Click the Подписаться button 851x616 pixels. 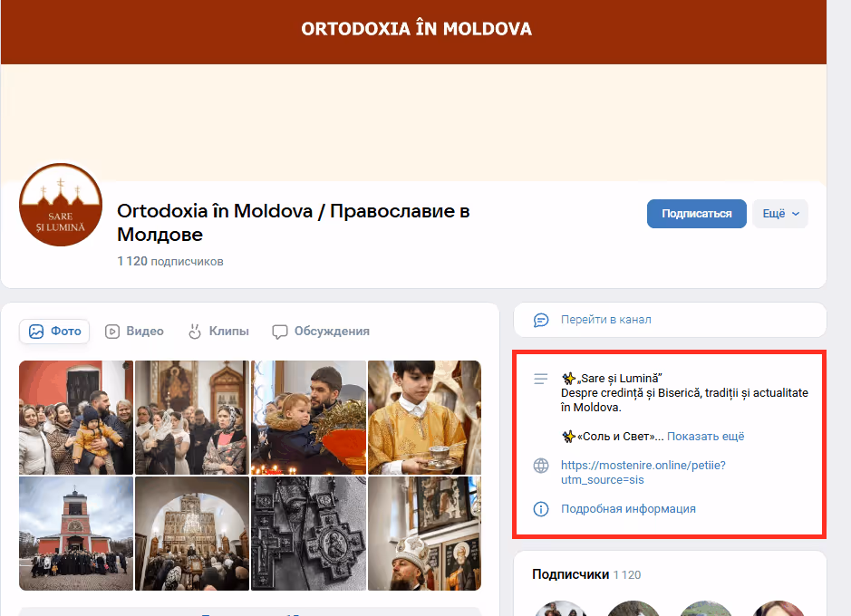coord(696,214)
